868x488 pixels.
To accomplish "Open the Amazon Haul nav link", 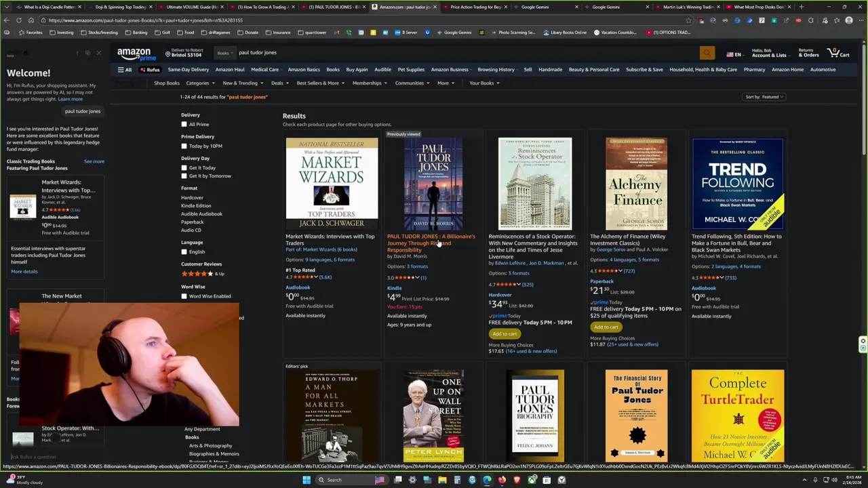I will (x=230, y=70).
